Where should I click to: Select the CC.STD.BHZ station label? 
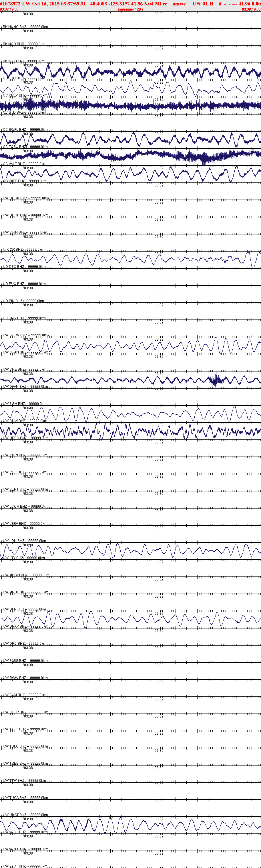[x=24, y=112]
